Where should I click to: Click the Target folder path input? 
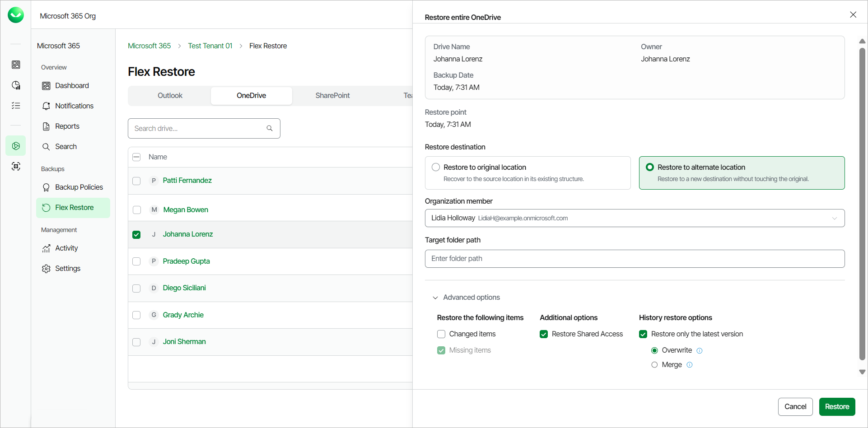click(635, 259)
